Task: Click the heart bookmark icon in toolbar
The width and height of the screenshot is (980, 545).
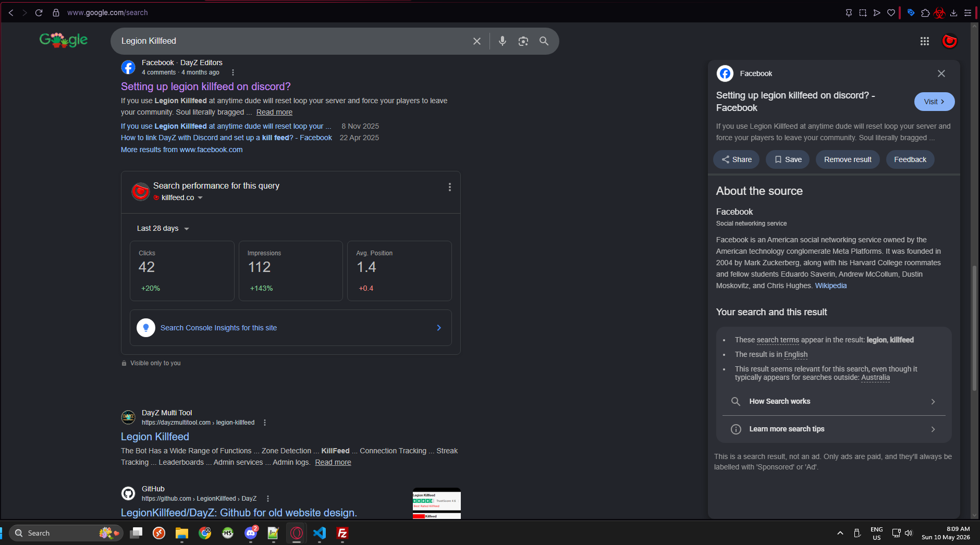Action: click(891, 13)
